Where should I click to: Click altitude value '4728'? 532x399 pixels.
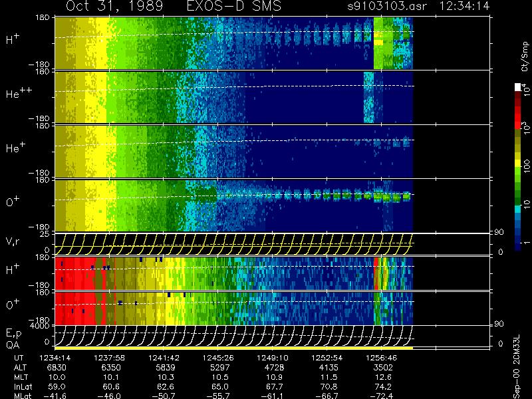click(274, 368)
